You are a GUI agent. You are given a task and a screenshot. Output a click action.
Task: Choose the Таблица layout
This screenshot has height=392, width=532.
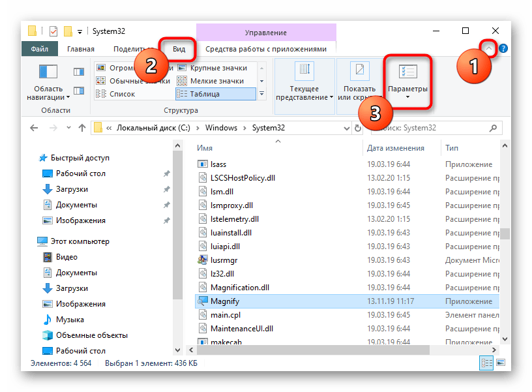215,94
